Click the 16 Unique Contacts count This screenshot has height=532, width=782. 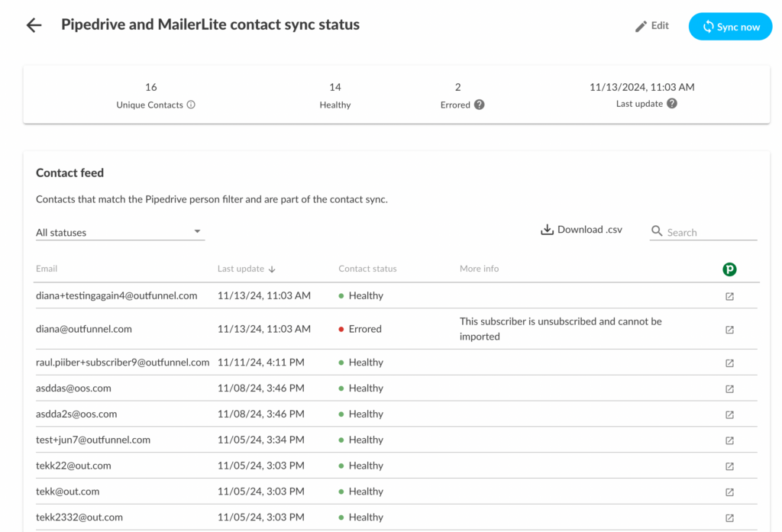click(x=151, y=87)
